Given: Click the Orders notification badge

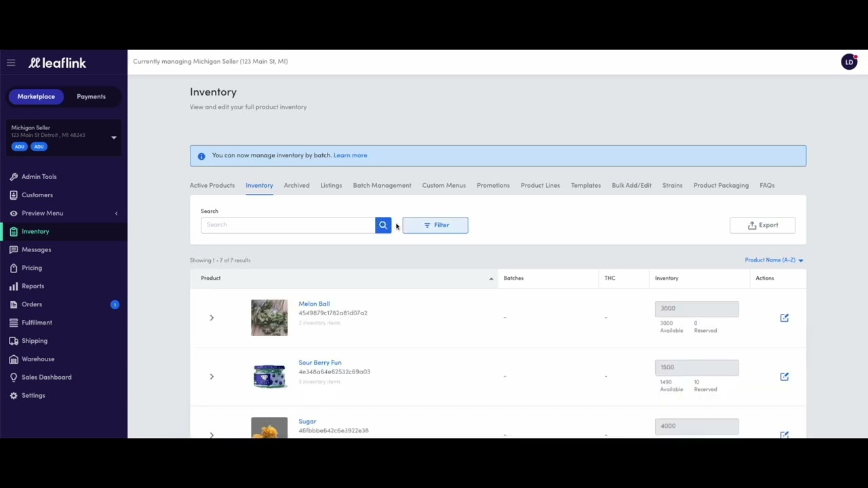Looking at the screenshot, I should [115, 305].
